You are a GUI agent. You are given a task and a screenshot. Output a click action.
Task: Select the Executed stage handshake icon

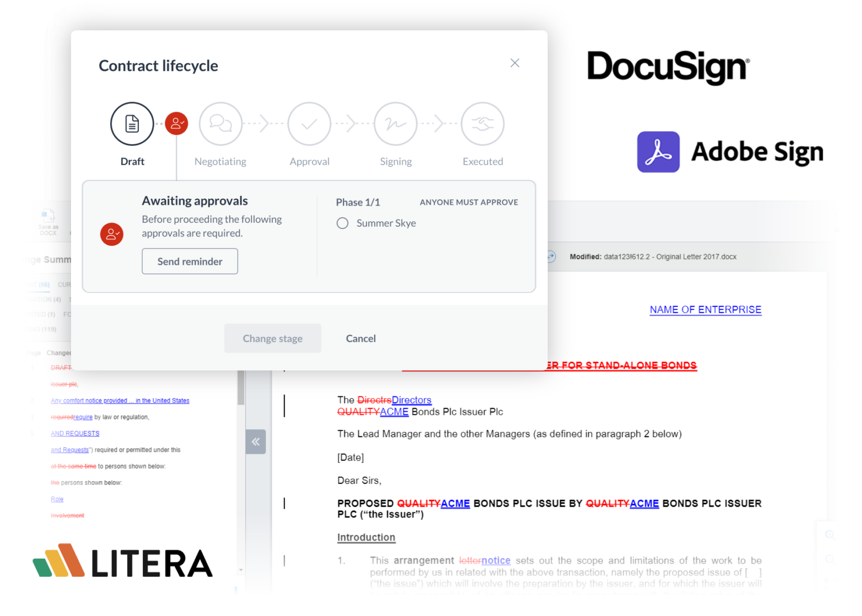[483, 124]
